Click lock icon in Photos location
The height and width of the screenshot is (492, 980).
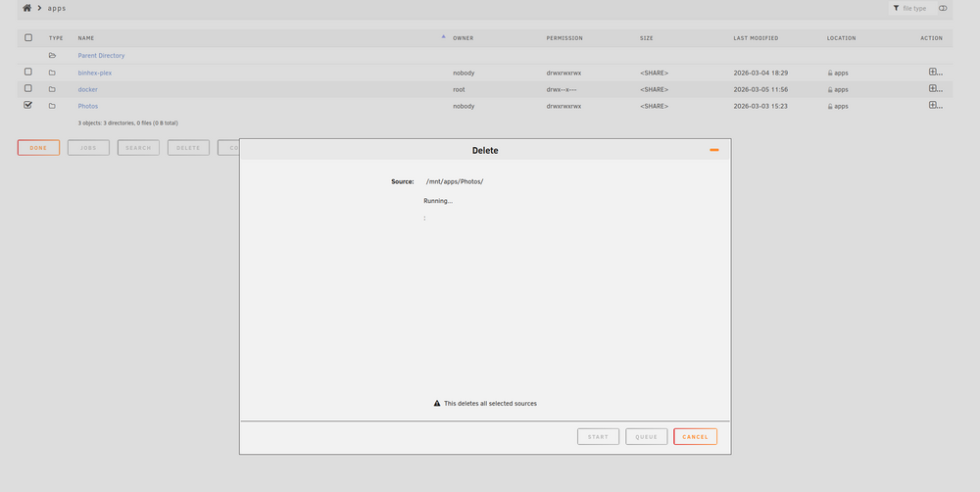(830, 106)
